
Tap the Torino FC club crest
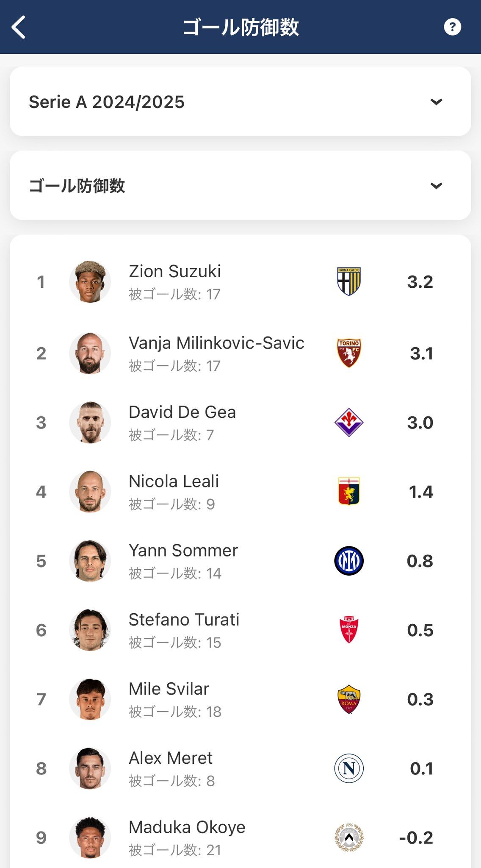pyautogui.click(x=349, y=353)
